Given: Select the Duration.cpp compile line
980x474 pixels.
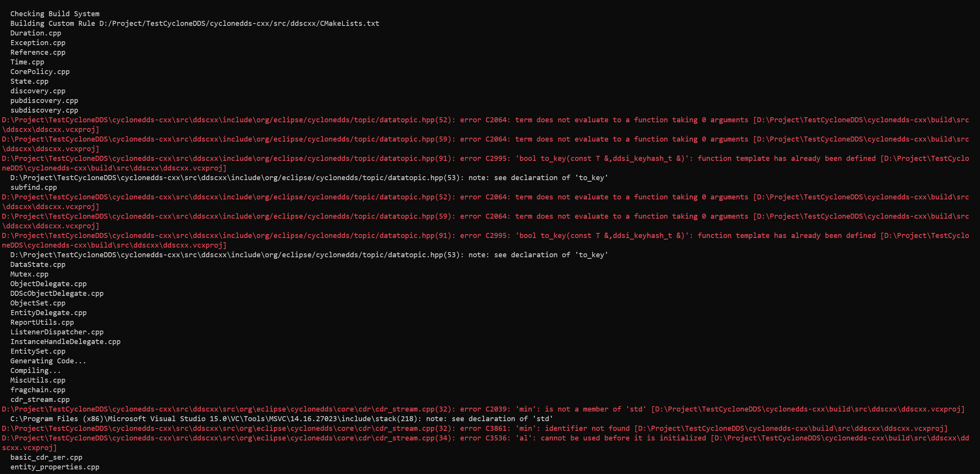Looking at the screenshot, I should pyautogui.click(x=35, y=33).
